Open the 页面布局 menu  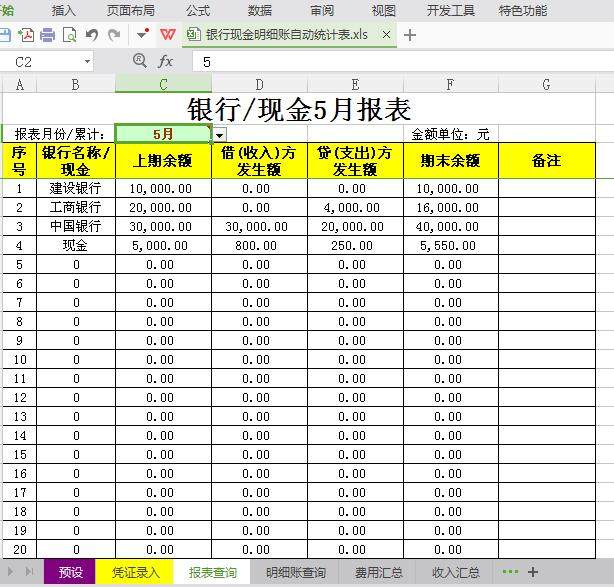point(131,11)
